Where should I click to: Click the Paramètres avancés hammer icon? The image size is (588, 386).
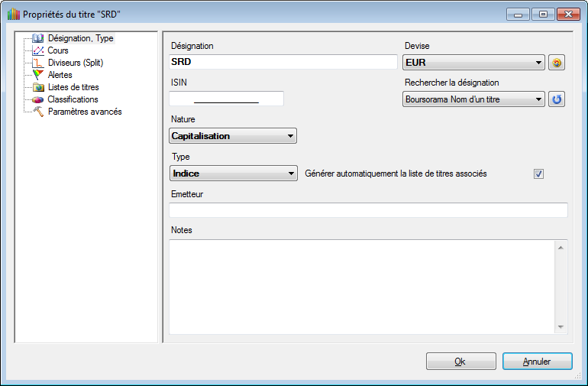pyautogui.click(x=39, y=112)
